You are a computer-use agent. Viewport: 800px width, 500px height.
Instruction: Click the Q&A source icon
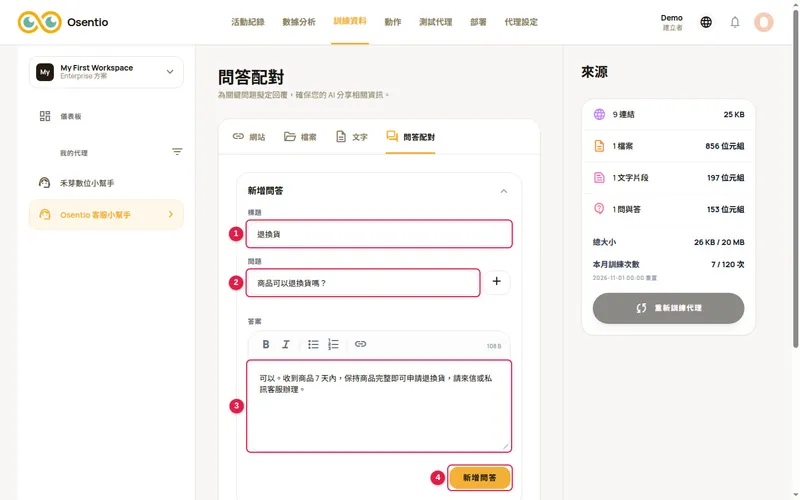(599, 209)
